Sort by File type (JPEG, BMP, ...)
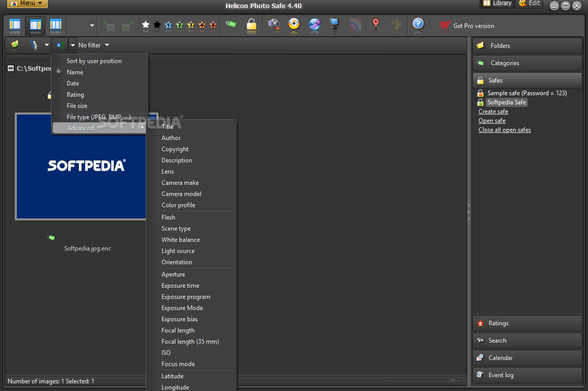588x391 pixels. tap(99, 117)
